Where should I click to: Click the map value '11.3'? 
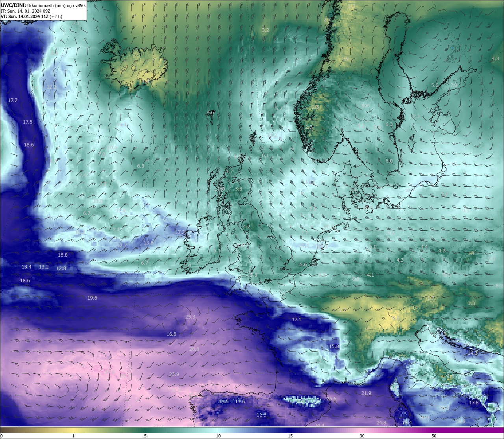261,415
